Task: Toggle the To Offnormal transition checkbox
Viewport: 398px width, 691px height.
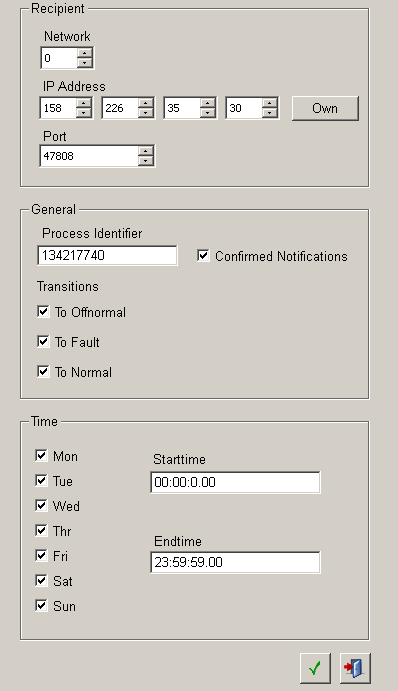Action: click(x=43, y=312)
